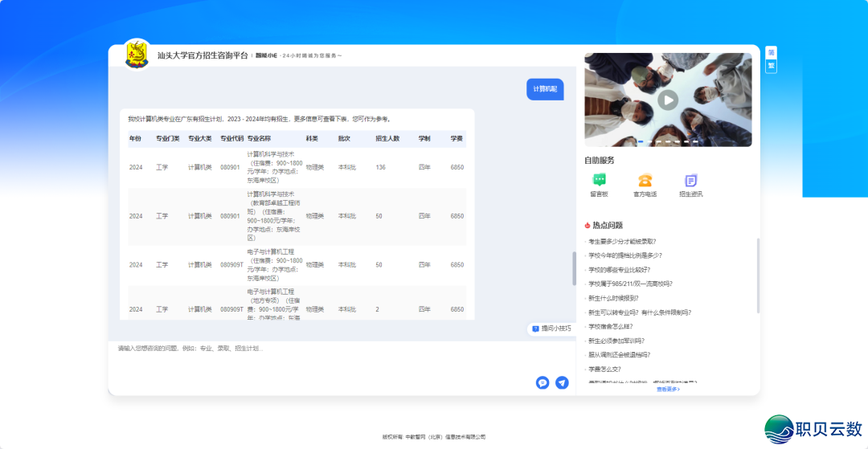Open question 考生要多少分才能被录取?
The image size is (868, 449).
click(x=622, y=241)
